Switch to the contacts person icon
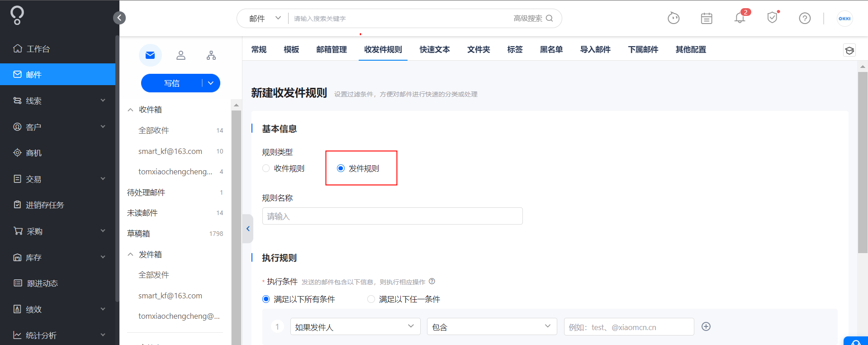 point(181,55)
